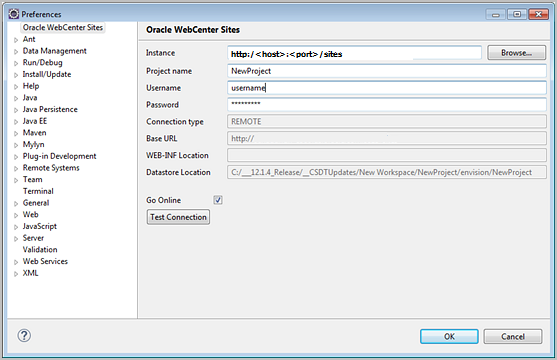
Task: Open Remote Systems preferences label
Action: (51, 168)
